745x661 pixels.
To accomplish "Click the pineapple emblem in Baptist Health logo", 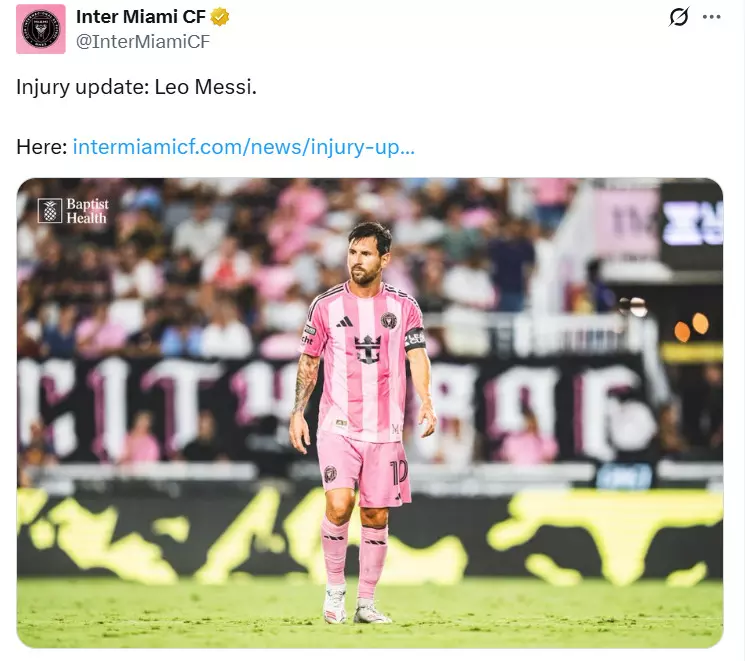I will 50,211.
